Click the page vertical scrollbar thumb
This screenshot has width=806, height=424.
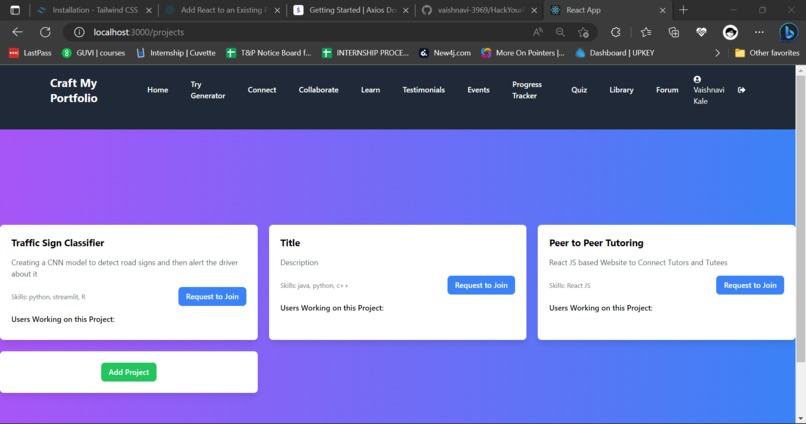800,218
